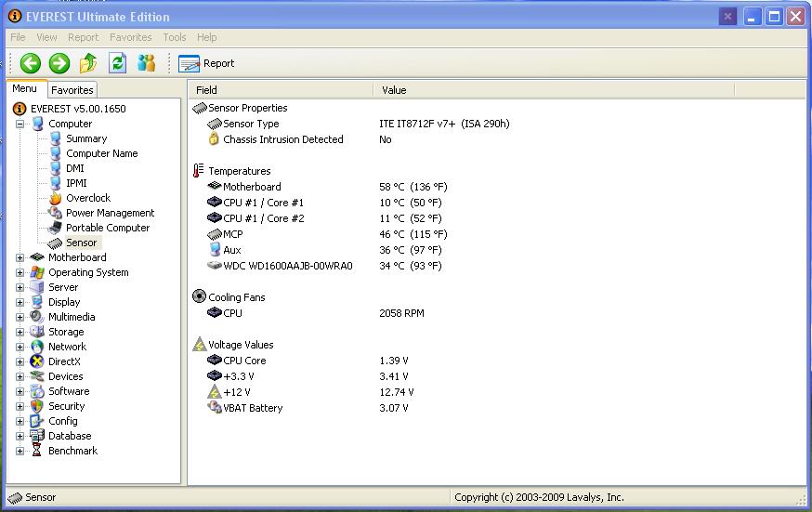This screenshot has height=512, width=812.
Task: Click the Operating System Windows flag icon
Action: point(37,272)
